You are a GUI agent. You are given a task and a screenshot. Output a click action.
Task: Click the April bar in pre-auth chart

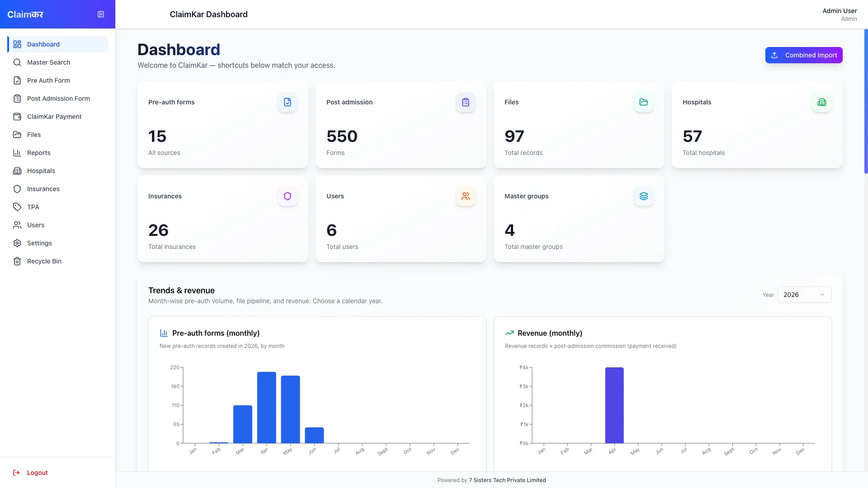click(267, 408)
